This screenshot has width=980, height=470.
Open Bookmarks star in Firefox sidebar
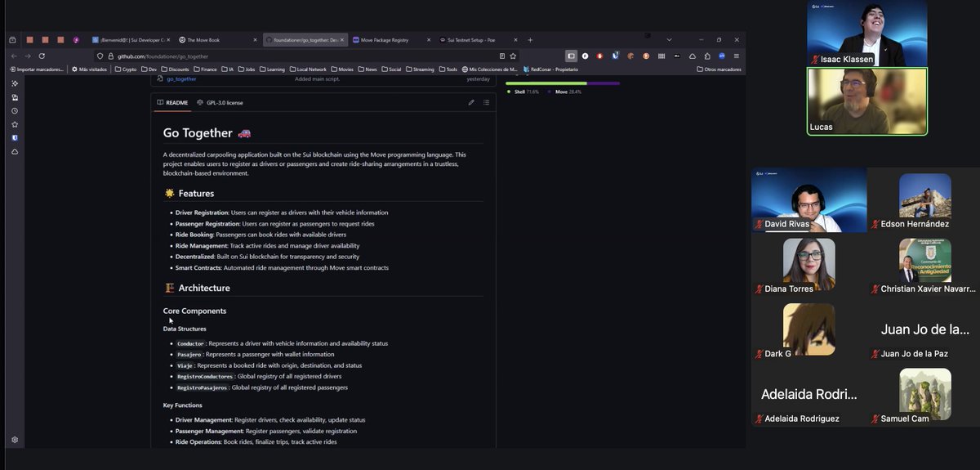click(15, 124)
